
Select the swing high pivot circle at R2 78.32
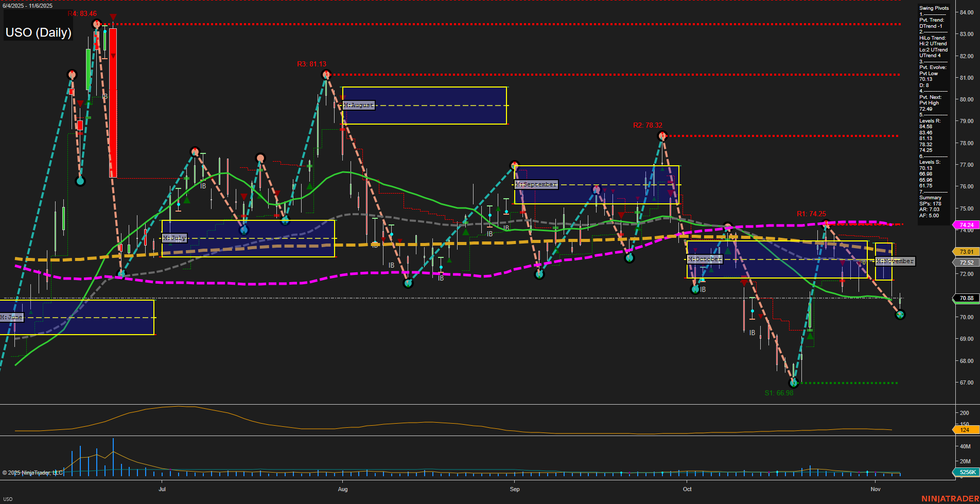[662, 136]
